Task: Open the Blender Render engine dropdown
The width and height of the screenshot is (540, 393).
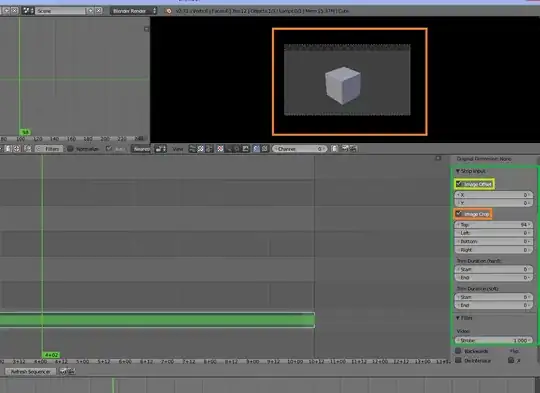Action: (134, 11)
